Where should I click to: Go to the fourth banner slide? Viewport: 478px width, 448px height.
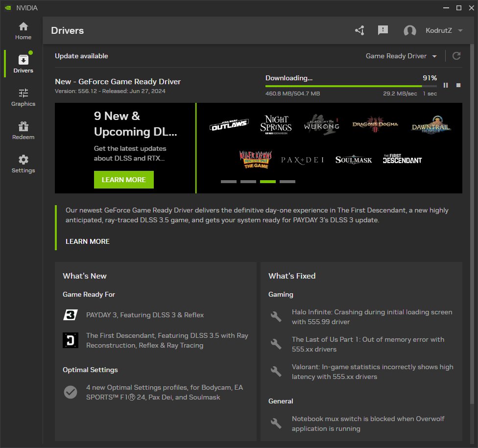coord(287,182)
